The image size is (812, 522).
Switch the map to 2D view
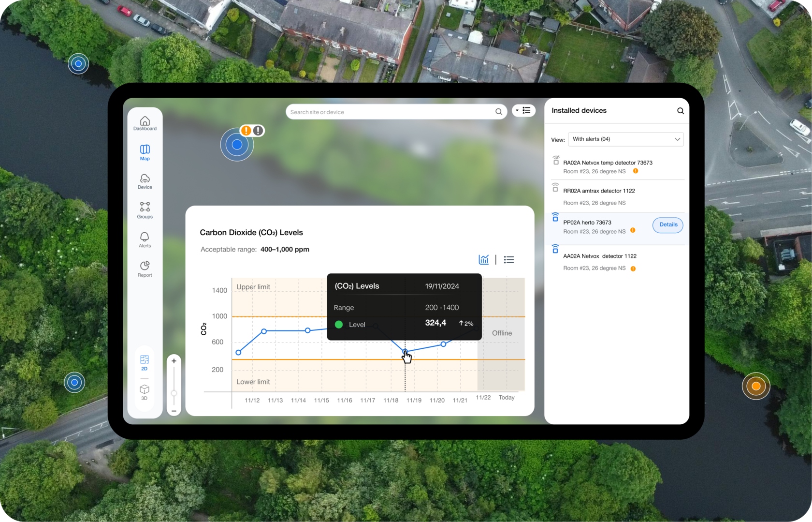pos(144,362)
